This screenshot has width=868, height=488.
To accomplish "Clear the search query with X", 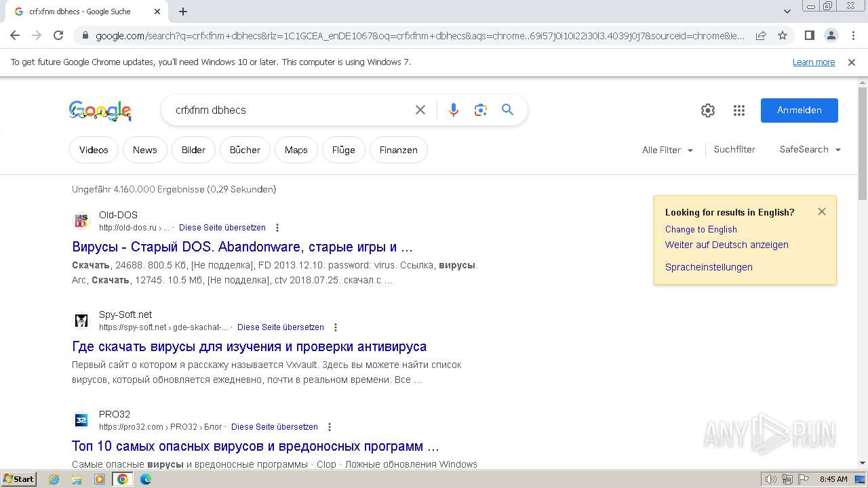I will [420, 110].
